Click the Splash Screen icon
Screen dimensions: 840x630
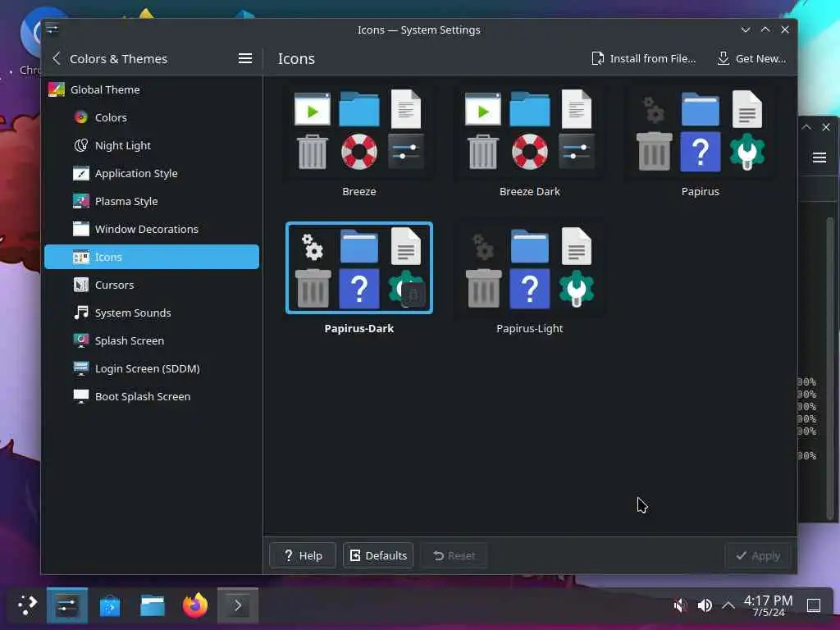[x=81, y=340]
